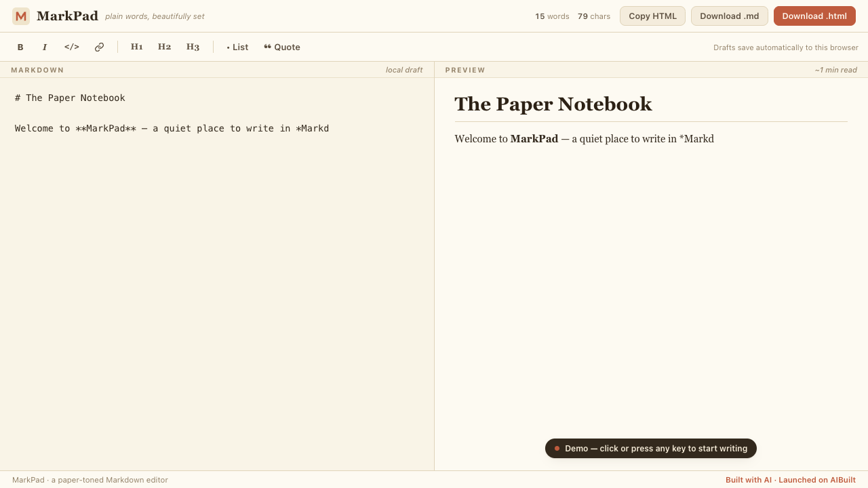
Task: Click the Drafts save automatically note
Action: 786,47
